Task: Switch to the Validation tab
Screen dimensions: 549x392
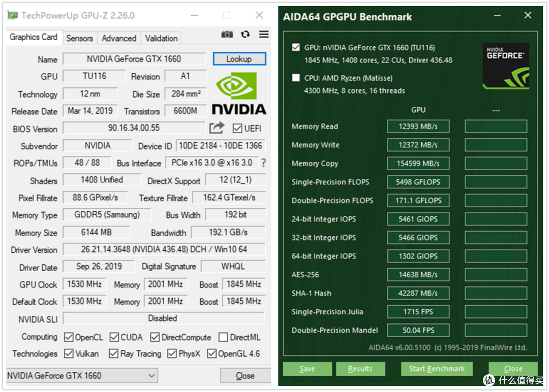Action: pos(162,38)
